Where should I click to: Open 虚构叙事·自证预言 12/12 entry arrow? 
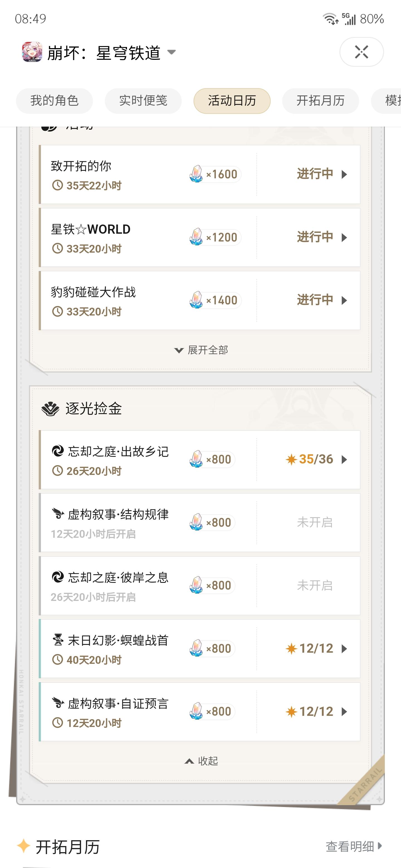pyautogui.click(x=344, y=712)
